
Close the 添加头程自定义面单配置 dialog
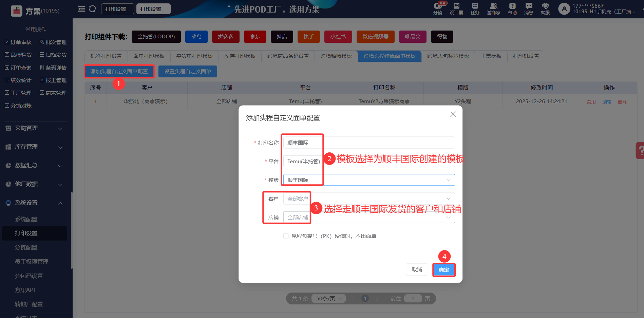click(453, 114)
